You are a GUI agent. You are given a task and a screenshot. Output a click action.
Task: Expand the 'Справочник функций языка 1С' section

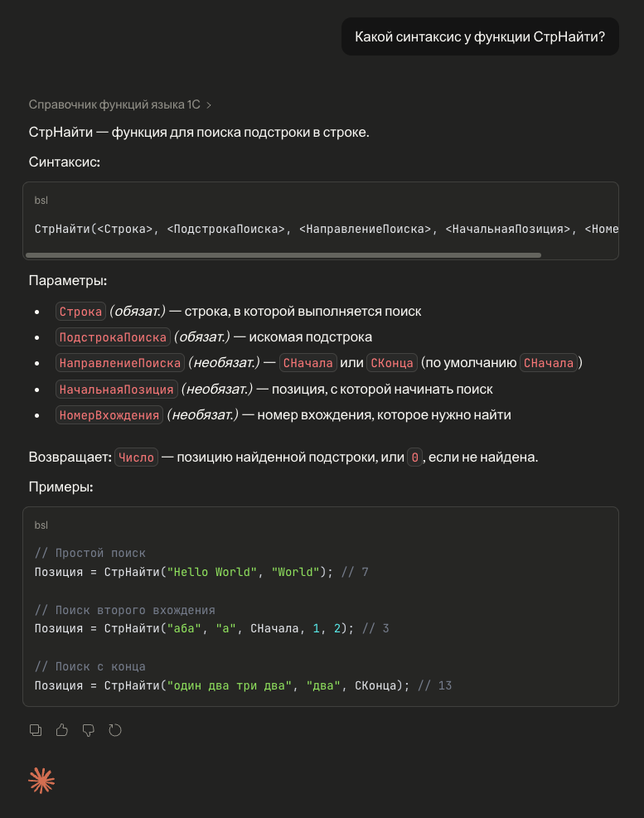pos(120,104)
